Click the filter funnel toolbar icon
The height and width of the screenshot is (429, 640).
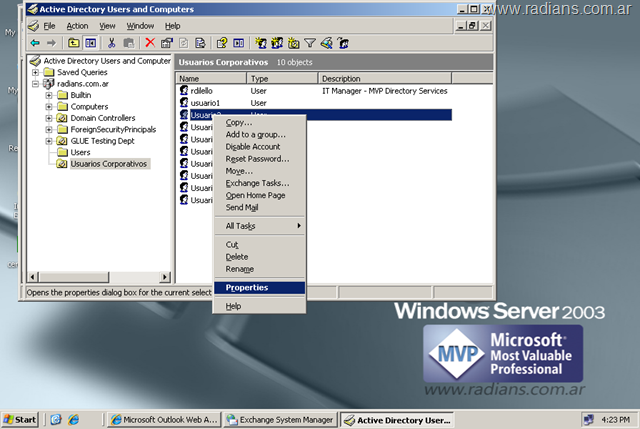point(310,43)
